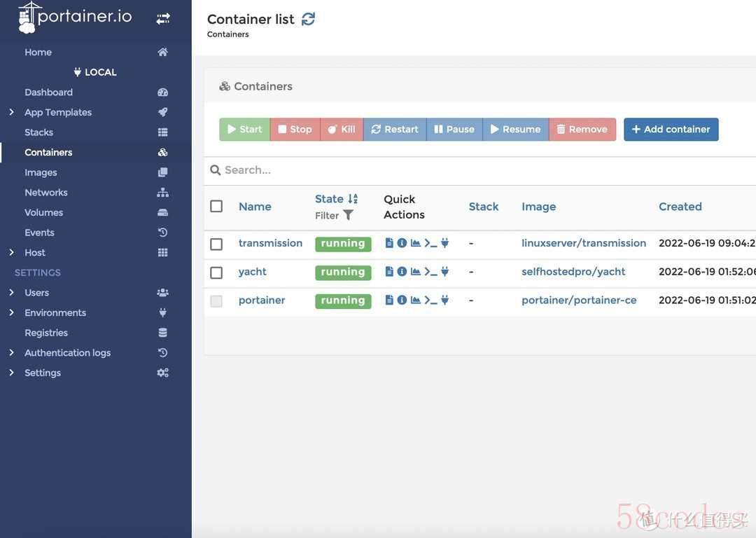
Task: Click attach plug icon for transmission container
Action: coord(445,242)
